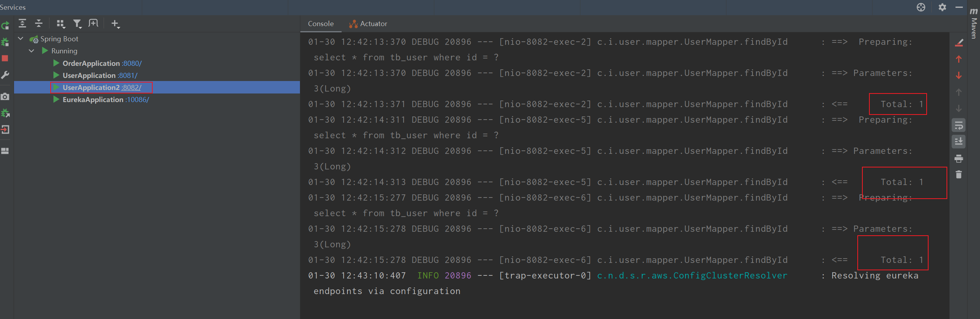Open the Group By options
The height and width of the screenshot is (319, 980).
[x=60, y=24]
